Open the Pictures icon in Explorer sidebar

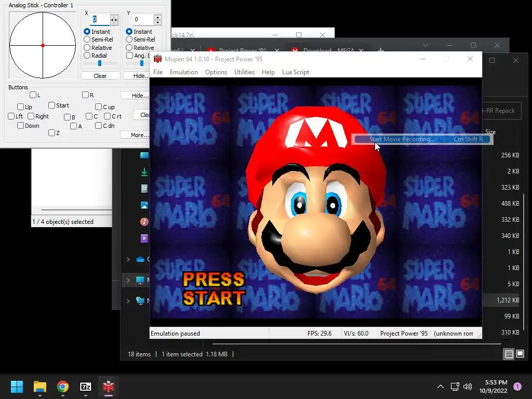click(x=144, y=205)
